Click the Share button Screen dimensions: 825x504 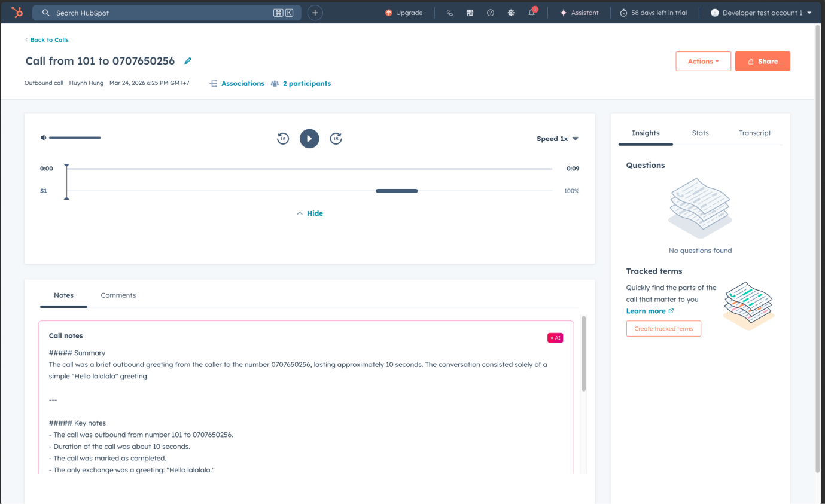click(x=762, y=62)
